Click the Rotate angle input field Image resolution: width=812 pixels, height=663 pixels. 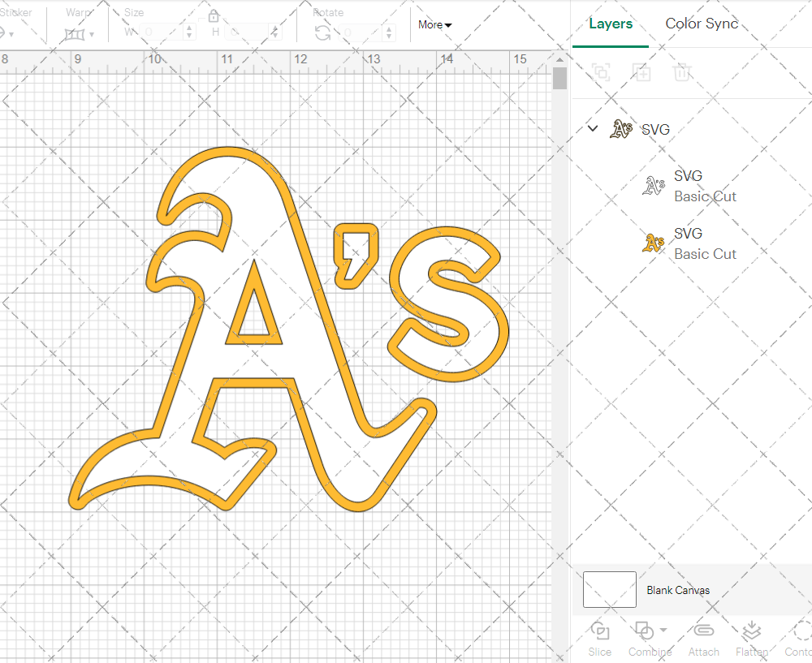[361, 32]
